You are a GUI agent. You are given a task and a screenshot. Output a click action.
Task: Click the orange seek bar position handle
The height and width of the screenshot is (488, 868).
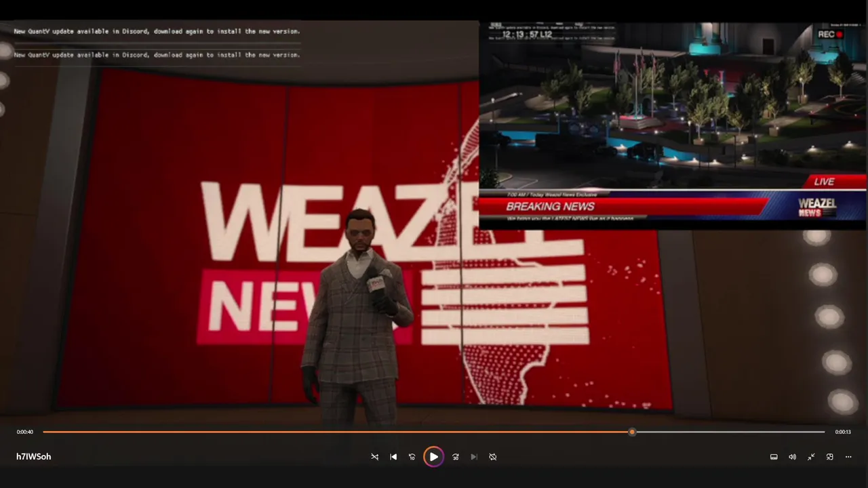(632, 432)
